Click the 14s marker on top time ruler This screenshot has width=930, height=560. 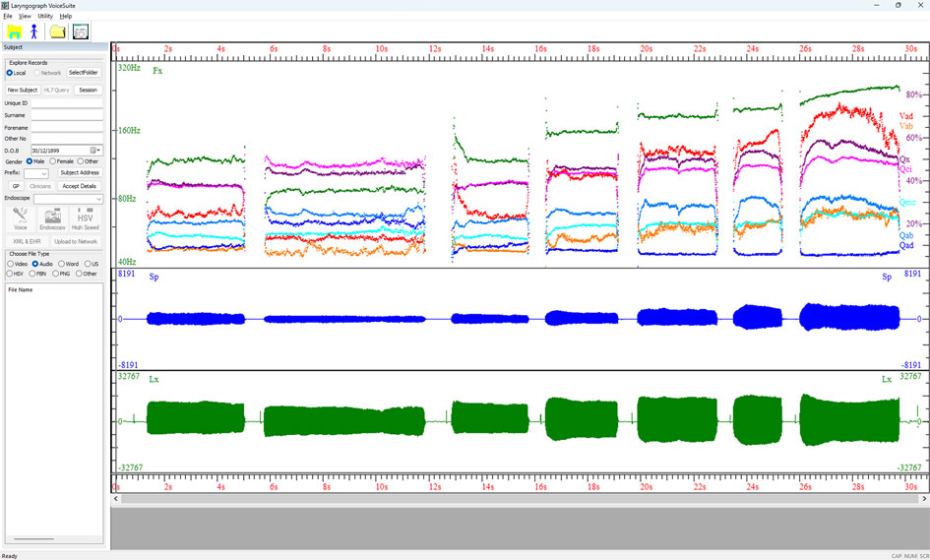[x=487, y=48]
